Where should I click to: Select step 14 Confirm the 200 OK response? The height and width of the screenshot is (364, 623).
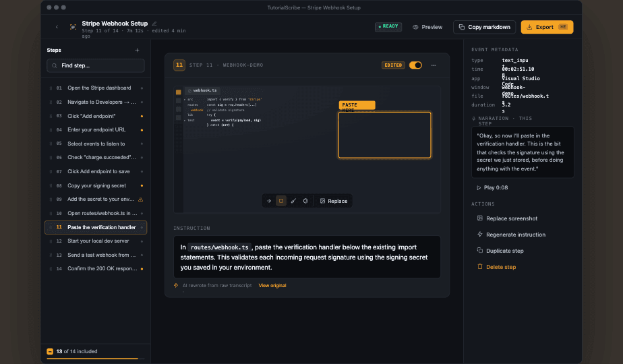tap(95, 269)
